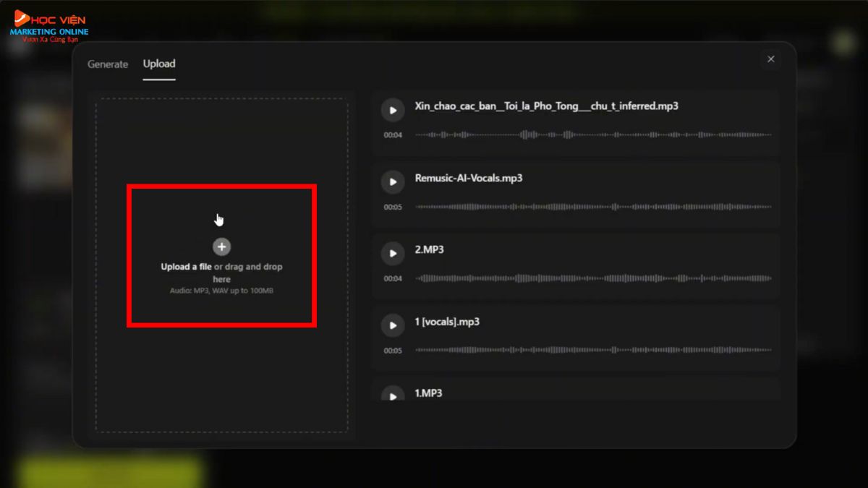This screenshot has height=488, width=868.
Task: Pick the 1 [vocals].mp3 file title
Action: click(447, 322)
